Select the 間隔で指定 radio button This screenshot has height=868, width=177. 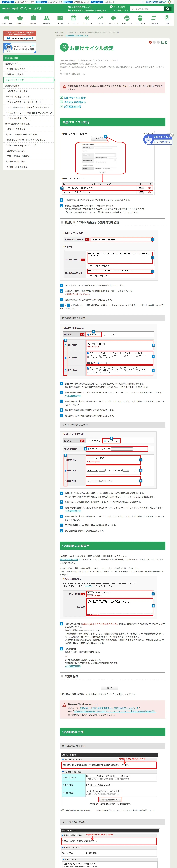(x=66, y=460)
